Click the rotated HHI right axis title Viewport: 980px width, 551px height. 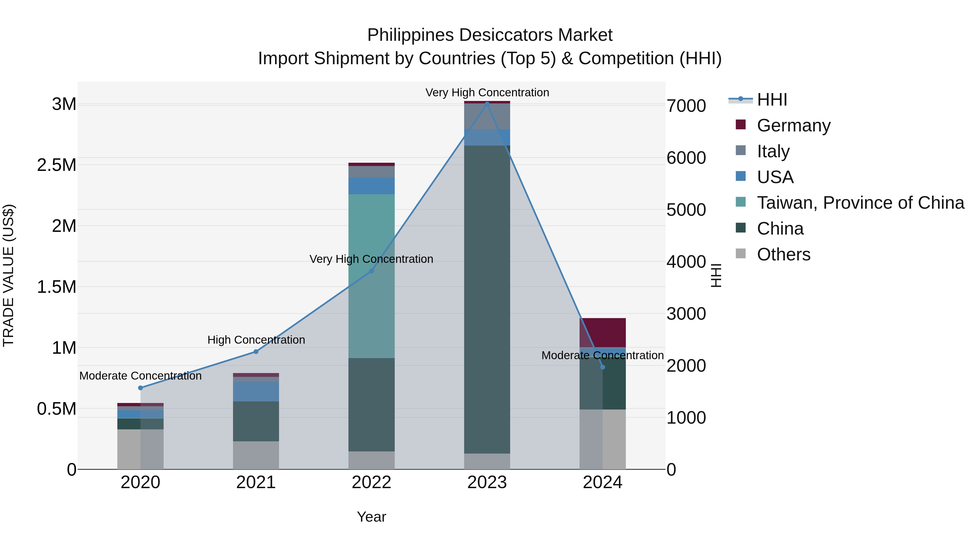point(716,275)
